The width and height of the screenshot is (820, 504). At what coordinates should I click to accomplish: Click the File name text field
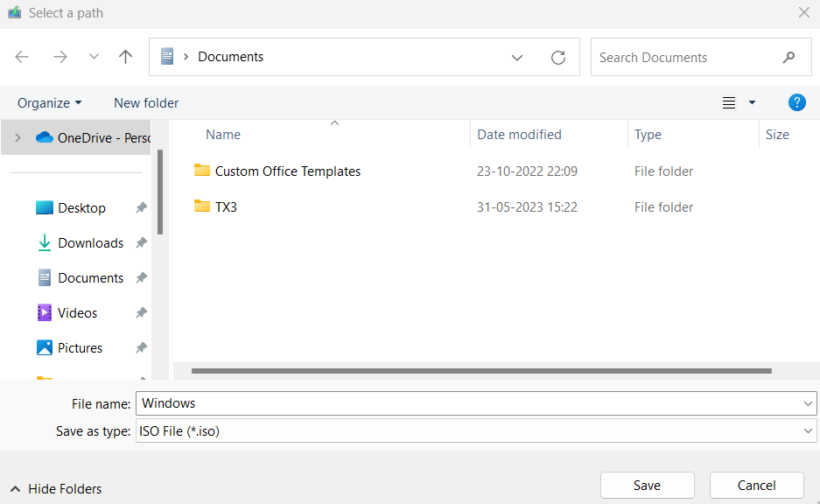pyautogui.click(x=468, y=403)
